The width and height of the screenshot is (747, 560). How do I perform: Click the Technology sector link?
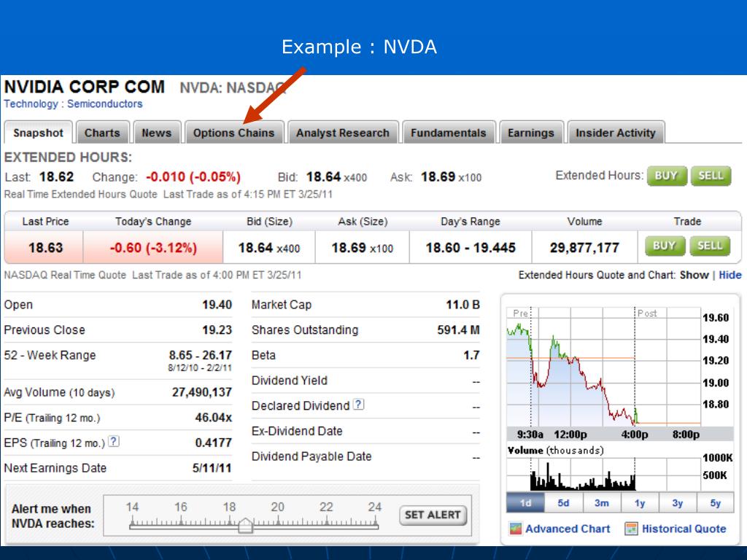[x=31, y=104]
